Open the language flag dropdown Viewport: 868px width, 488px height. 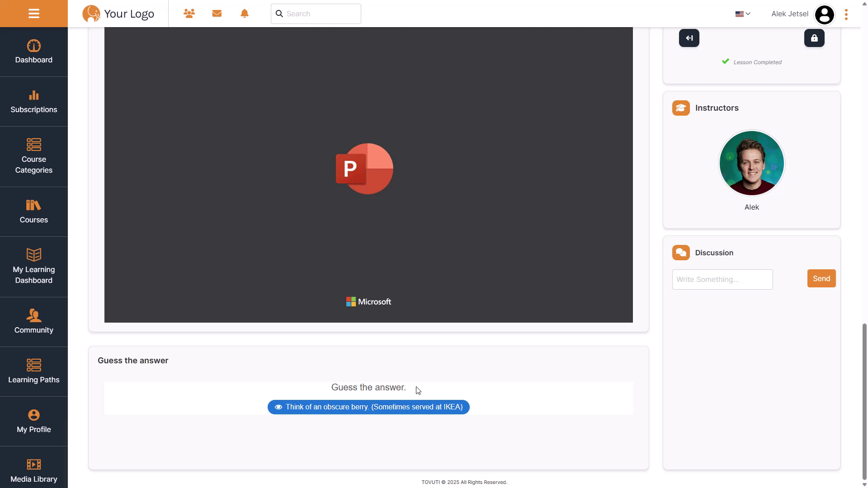[x=743, y=14]
